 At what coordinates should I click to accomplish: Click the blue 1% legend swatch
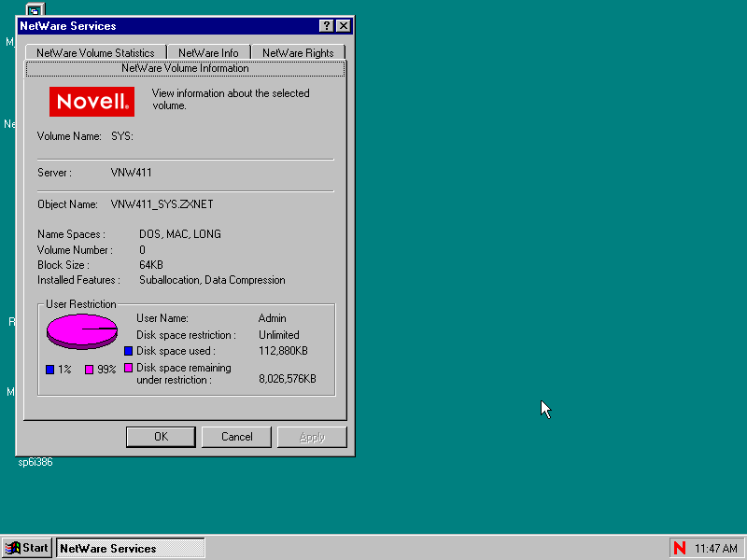pyautogui.click(x=50, y=370)
